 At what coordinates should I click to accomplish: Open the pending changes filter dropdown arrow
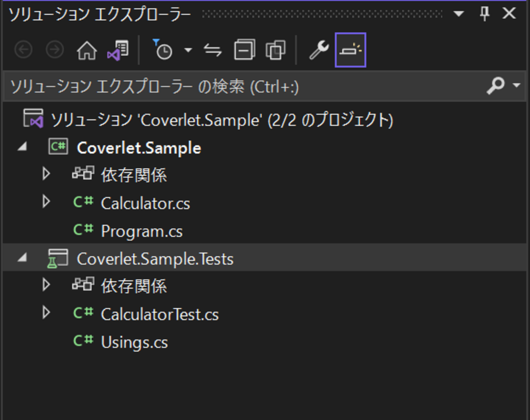click(x=188, y=51)
